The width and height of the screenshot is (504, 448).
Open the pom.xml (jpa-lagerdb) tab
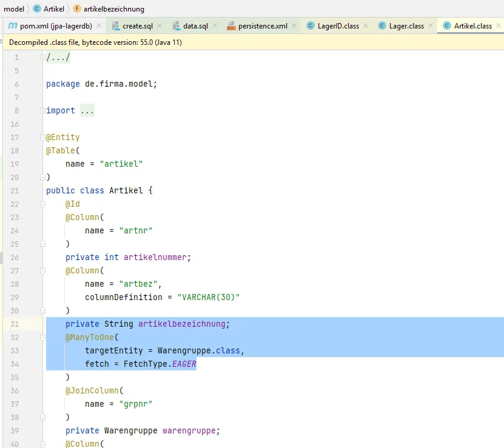[55, 26]
